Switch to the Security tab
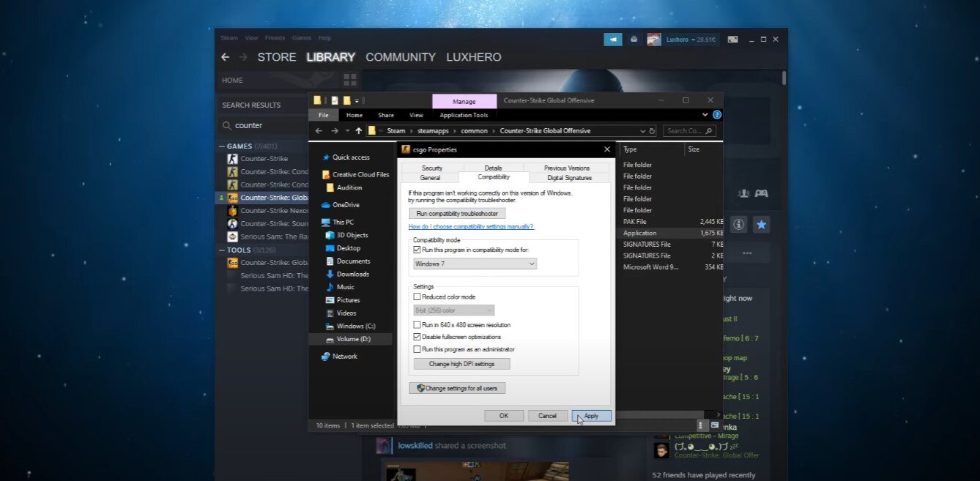980x481 pixels. point(432,168)
